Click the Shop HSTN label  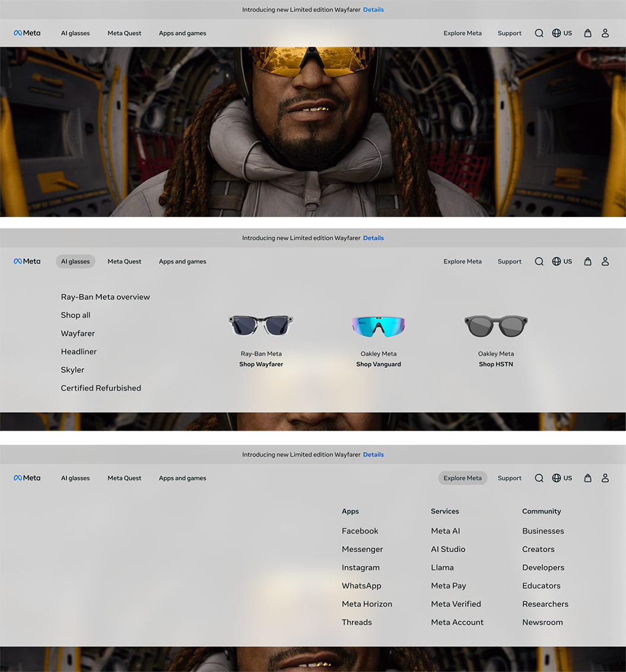point(496,364)
